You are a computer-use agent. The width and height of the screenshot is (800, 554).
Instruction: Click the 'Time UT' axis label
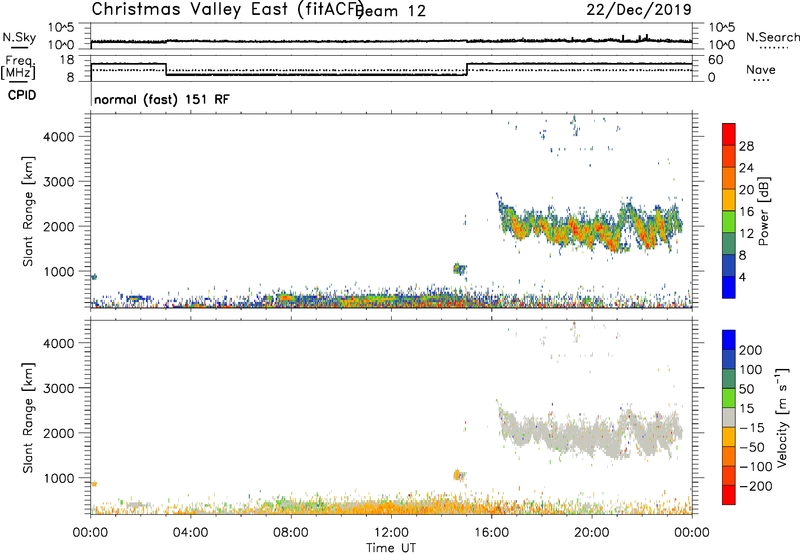coord(391,547)
